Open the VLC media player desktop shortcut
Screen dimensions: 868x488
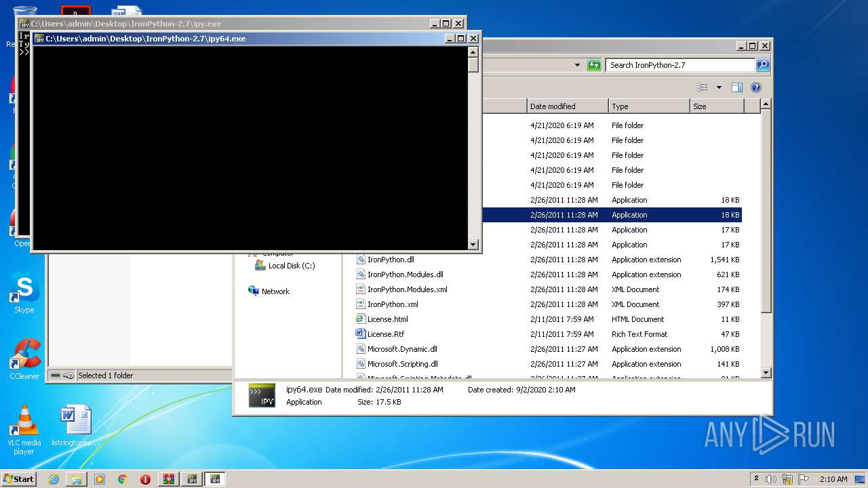click(x=24, y=430)
